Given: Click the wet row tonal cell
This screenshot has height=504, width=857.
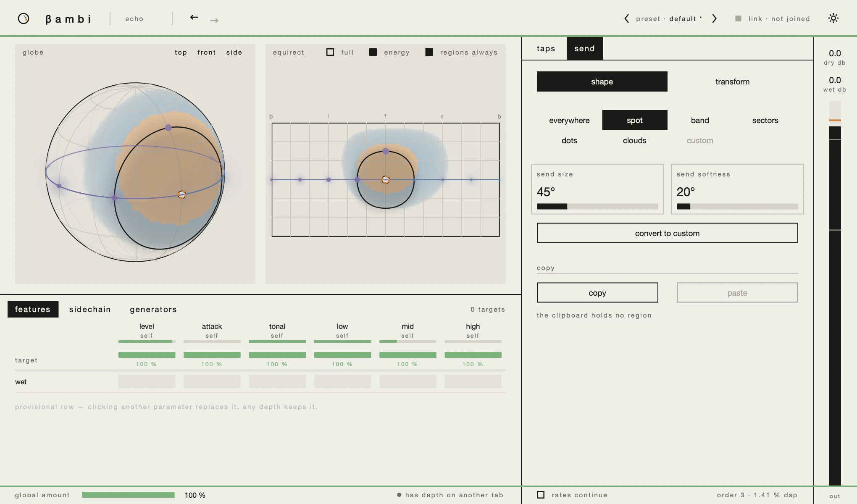Looking at the screenshot, I should click(x=277, y=381).
